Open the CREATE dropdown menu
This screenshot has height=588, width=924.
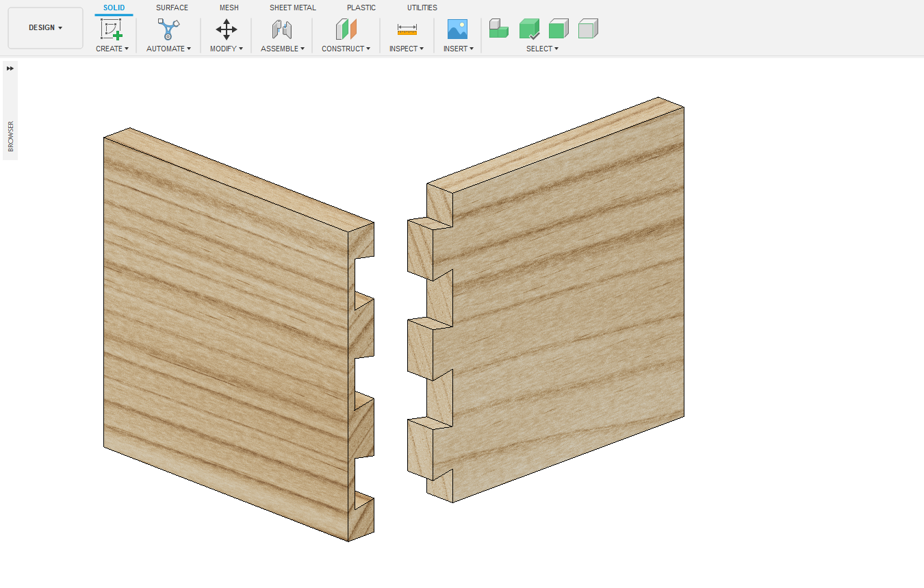click(x=113, y=49)
